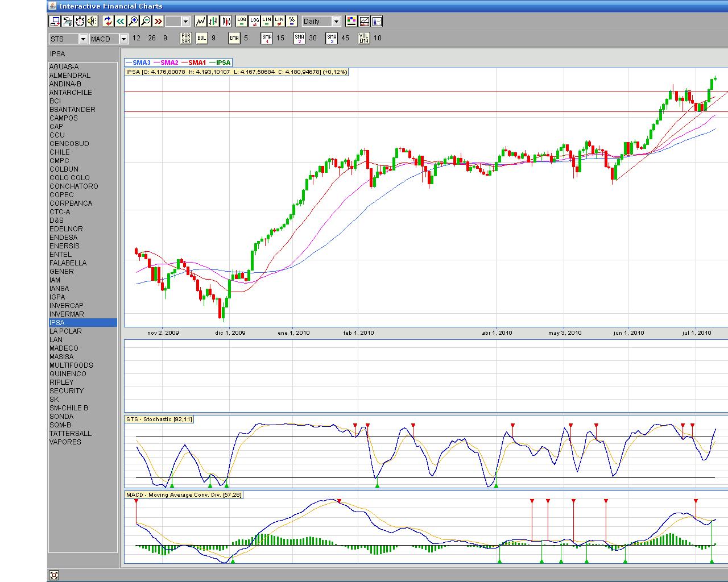Toggle the PAR SAR indicator
Screen dimensions: 728x582
point(186,38)
